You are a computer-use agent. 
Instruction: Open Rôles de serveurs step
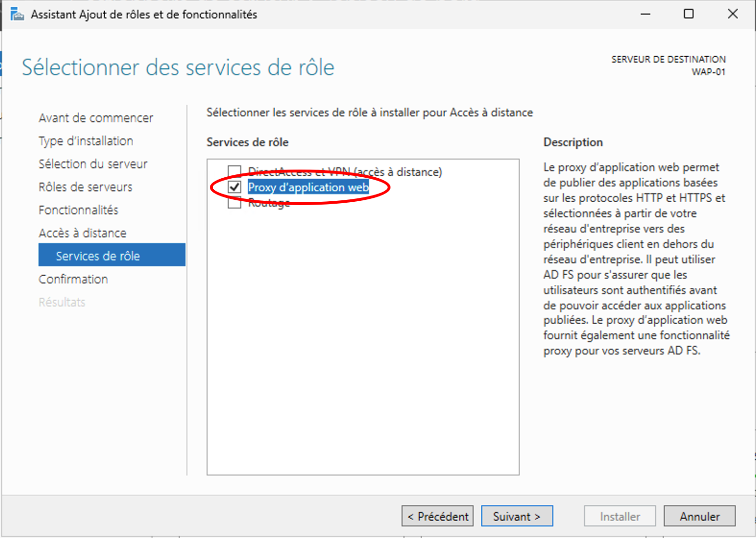(85, 187)
